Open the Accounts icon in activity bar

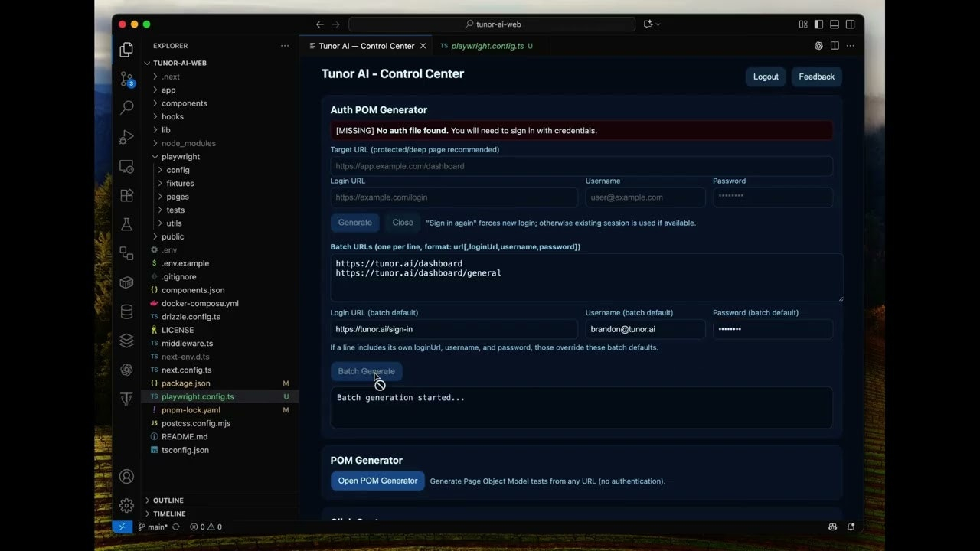[127, 476]
